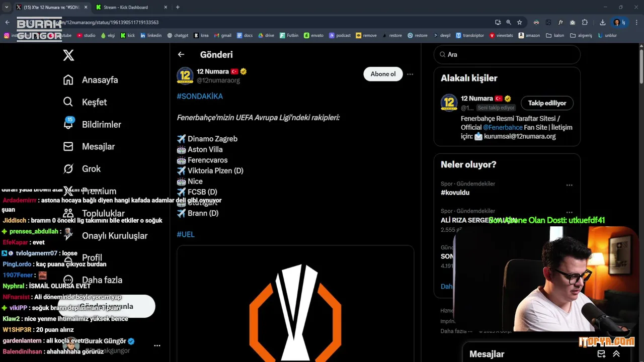Open krea bookmark
The width and height of the screenshot is (644, 362).
(201, 36)
